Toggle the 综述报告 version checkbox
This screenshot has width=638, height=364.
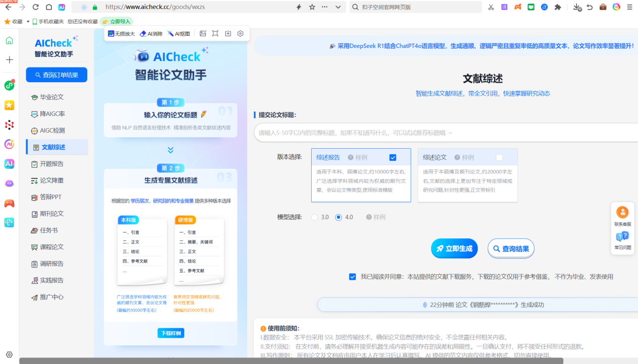click(x=393, y=157)
